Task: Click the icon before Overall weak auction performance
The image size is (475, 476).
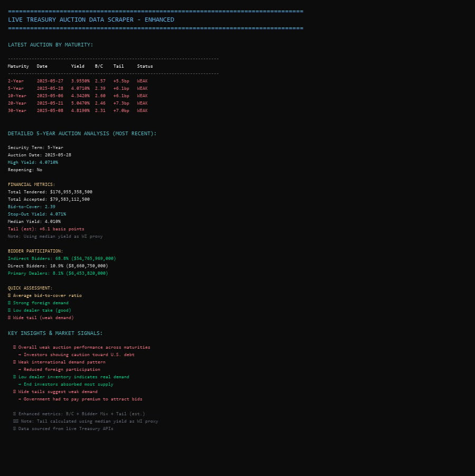Action: (15, 347)
